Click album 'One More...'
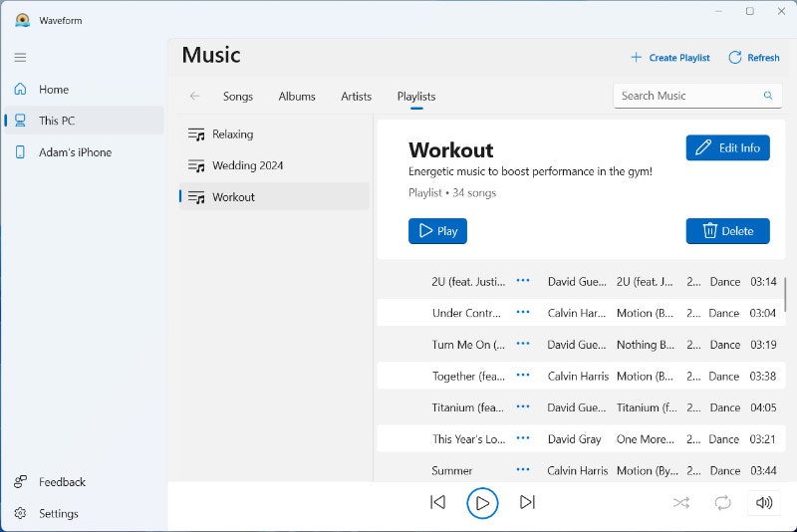 coord(645,439)
